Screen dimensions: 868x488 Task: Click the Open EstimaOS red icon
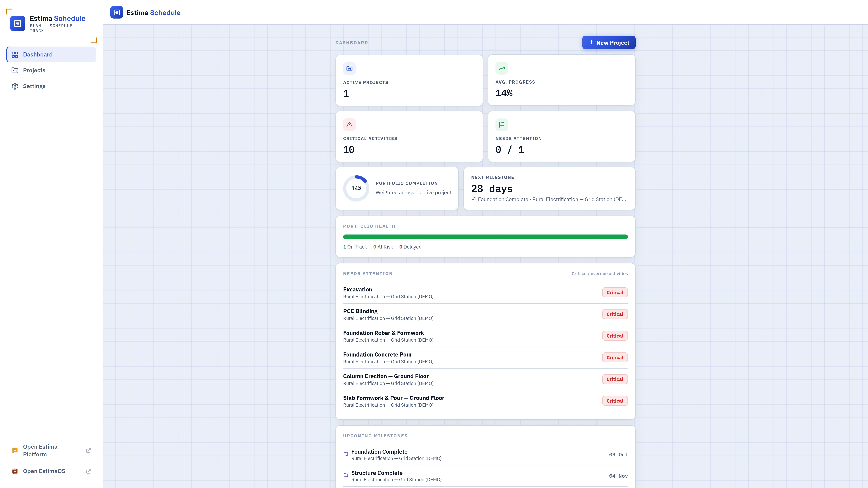click(x=15, y=471)
